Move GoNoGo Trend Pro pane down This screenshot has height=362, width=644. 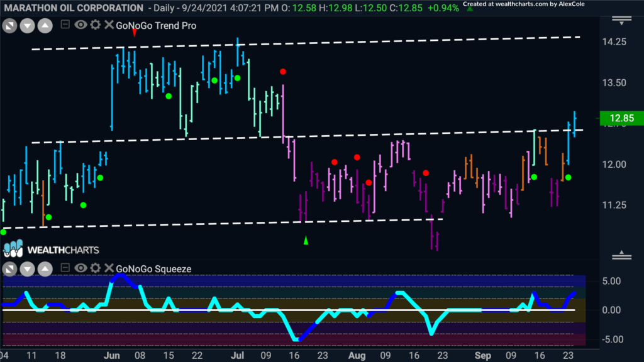click(x=28, y=26)
